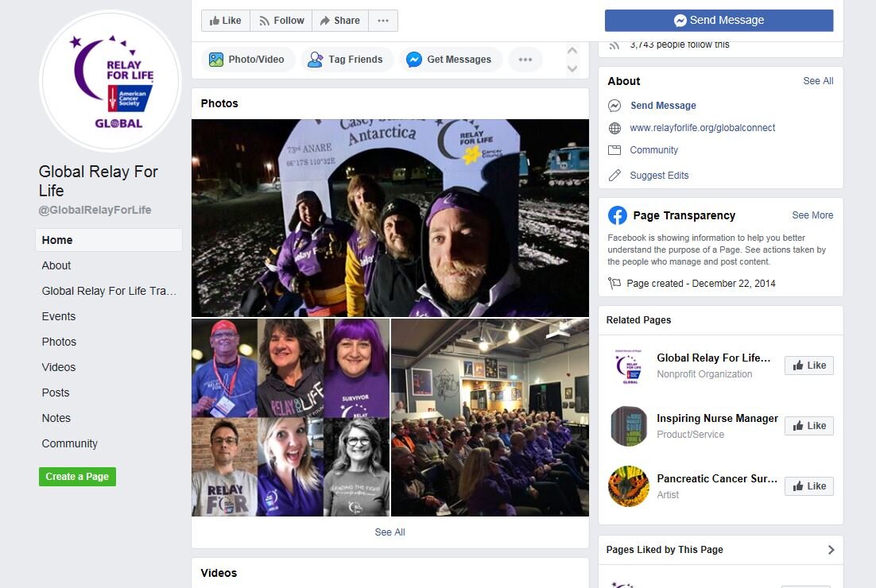Viewport: 876px width, 588px height.
Task: Click the Photos section heading
Action: tap(219, 103)
